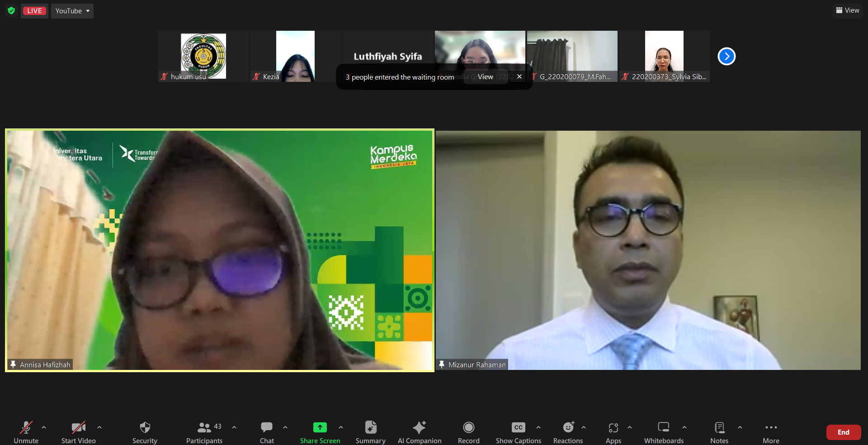Expand arrow beside Apps

pos(630,427)
